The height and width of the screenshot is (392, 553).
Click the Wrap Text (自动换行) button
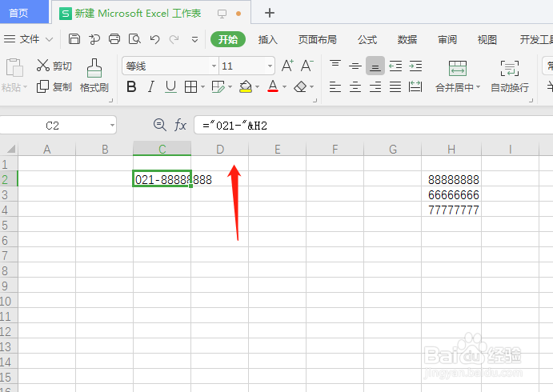coord(510,76)
